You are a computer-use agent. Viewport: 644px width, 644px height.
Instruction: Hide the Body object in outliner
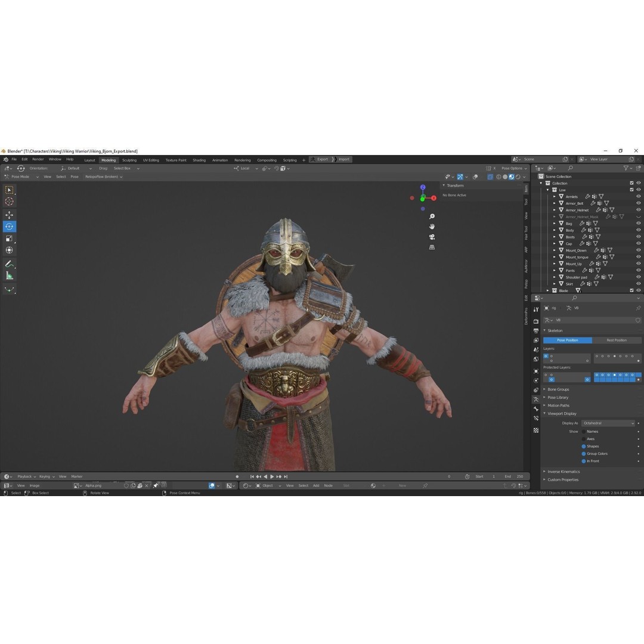click(x=638, y=230)
